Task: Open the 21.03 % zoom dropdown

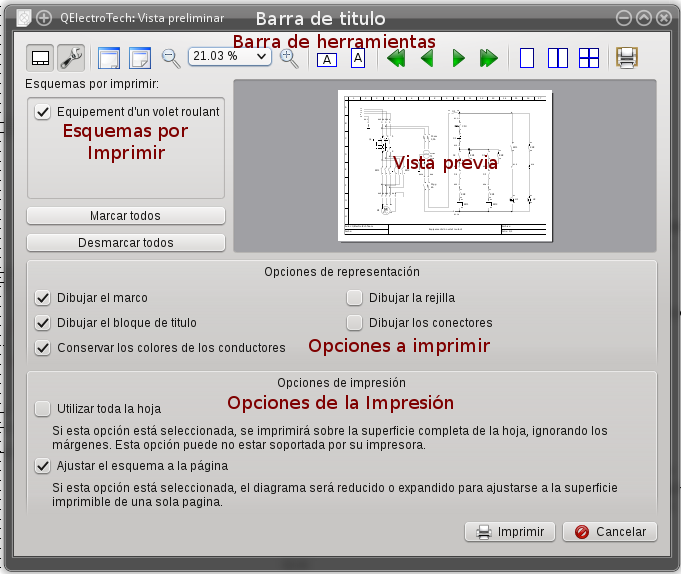Action: [230, 56]
